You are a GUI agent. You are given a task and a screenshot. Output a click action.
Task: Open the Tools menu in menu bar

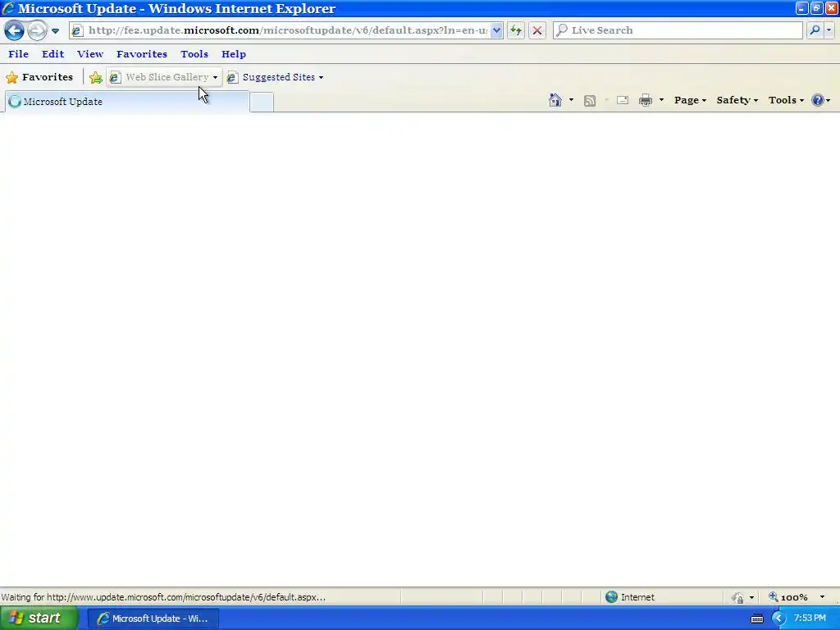pos(194,54)
